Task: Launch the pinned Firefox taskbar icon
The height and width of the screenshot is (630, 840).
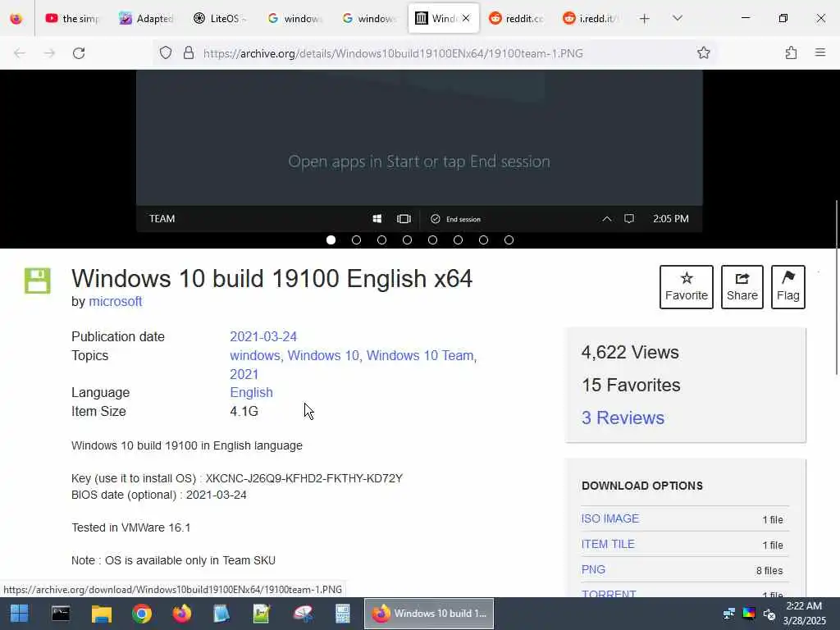Action: tap(181, 614)
